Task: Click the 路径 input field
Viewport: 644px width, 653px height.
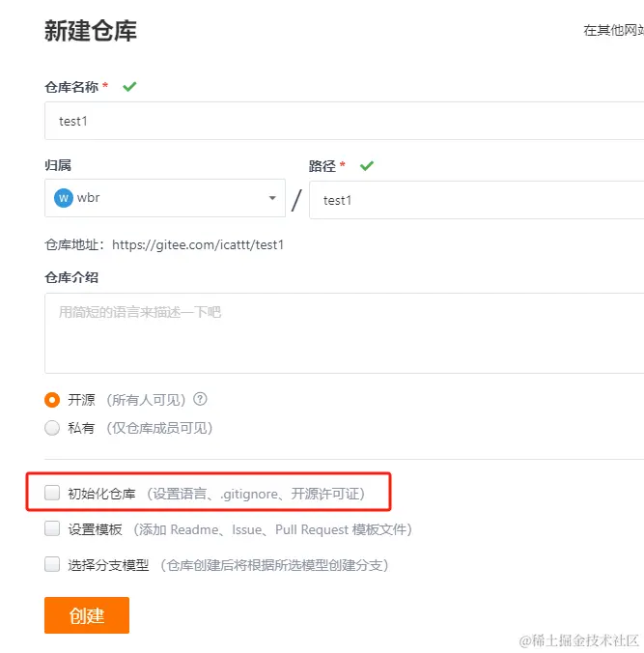Action: pyautogui.click(x=477, y=200)
